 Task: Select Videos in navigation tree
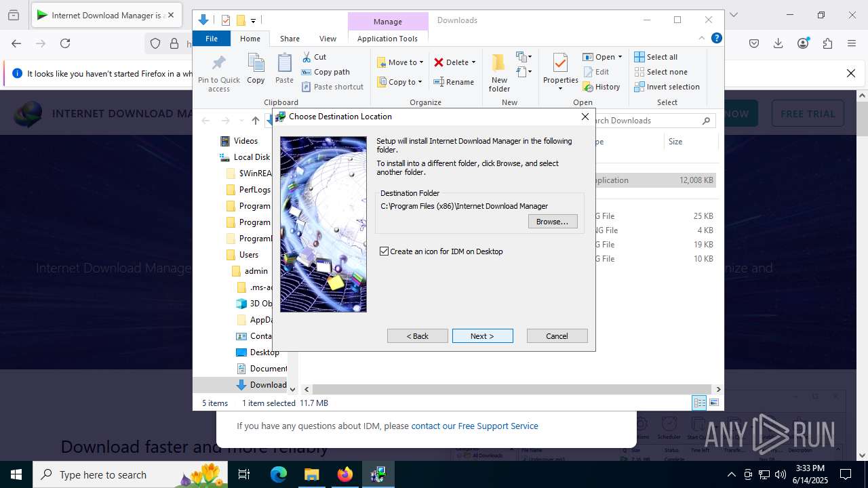pos(239,141)
